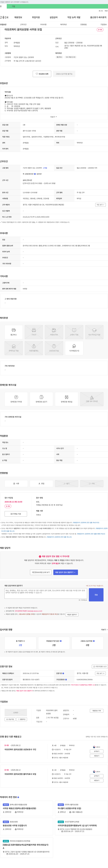Click the red alert icon beside 채용 담당자 정보 열람 시 주의사항
The image size is (108, 868).
pyautogui.click(x=40, y=556)
